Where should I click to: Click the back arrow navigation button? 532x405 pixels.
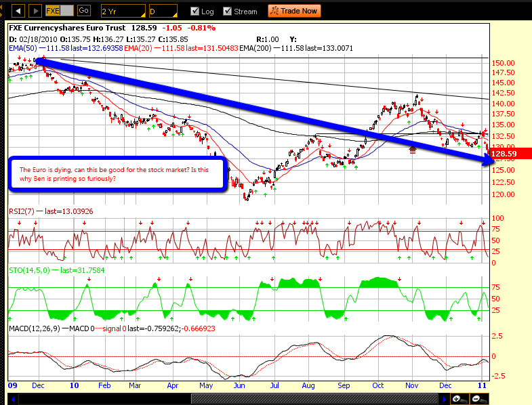tap(18, 12)
